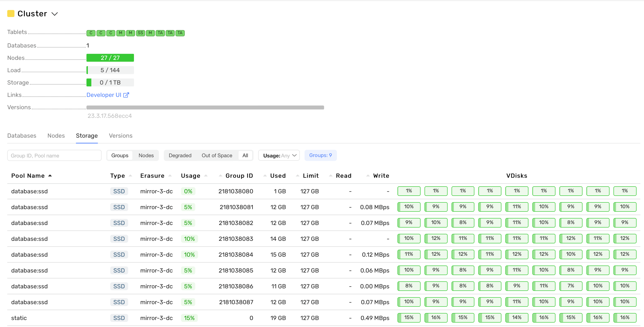
Task: Filter groups by Degraded state
Action: click(x=180, y=155)
